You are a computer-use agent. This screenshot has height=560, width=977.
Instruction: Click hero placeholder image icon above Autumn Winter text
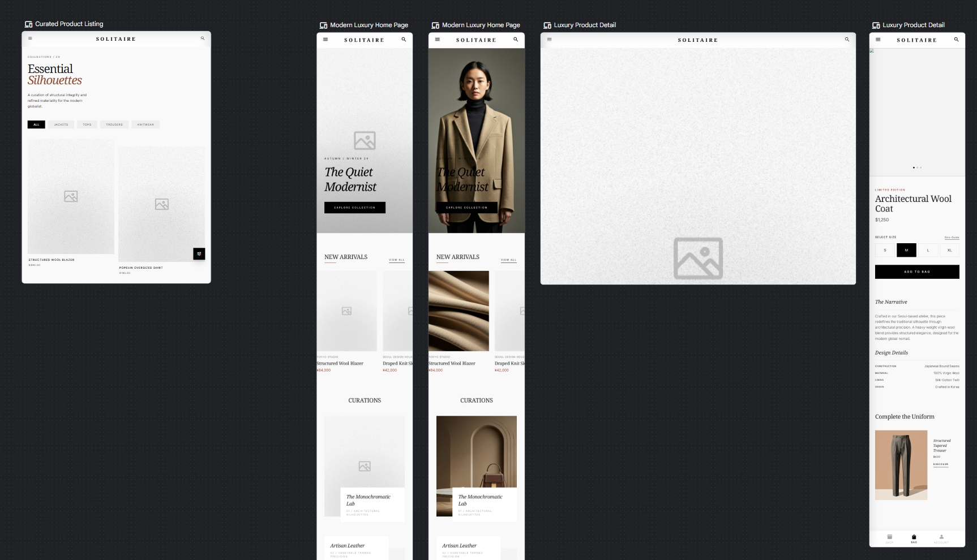pos(365,140)
